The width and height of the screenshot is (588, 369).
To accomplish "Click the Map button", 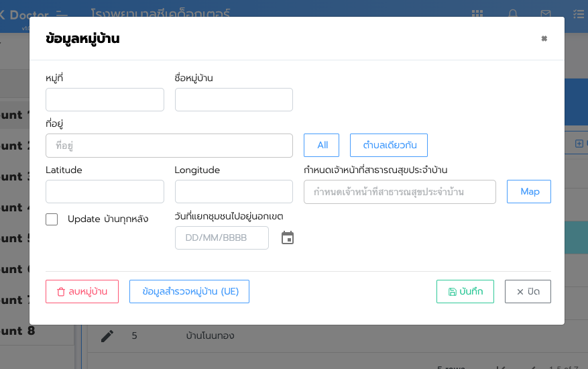I will (529, 192).
